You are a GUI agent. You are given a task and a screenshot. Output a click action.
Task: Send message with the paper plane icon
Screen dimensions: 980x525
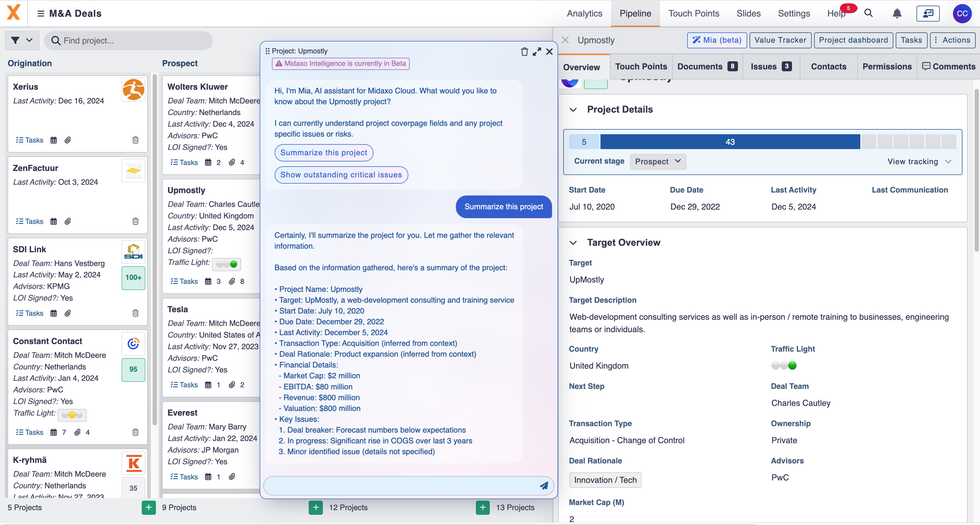(x=544, y=486)
